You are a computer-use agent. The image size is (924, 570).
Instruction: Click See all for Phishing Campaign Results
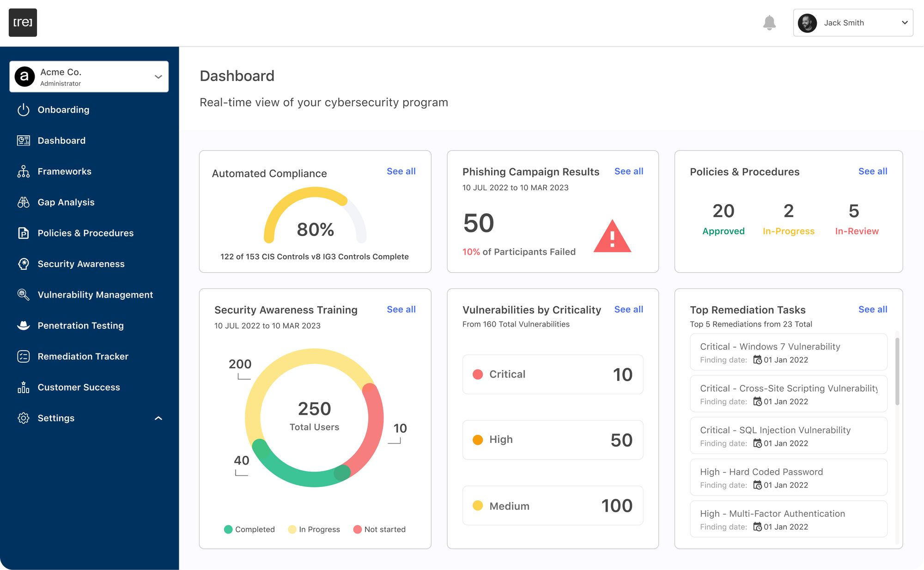pos(628,171)
